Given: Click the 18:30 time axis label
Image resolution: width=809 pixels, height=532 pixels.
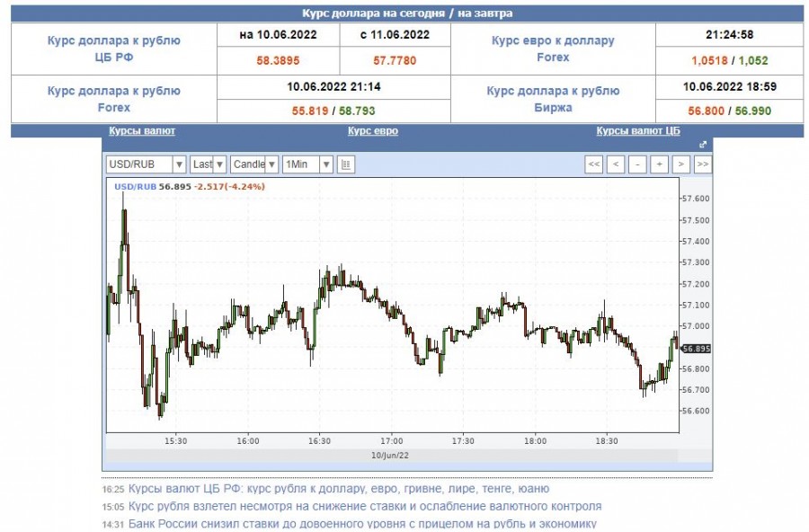Looking at the screenshot, I should pos(607,441).
